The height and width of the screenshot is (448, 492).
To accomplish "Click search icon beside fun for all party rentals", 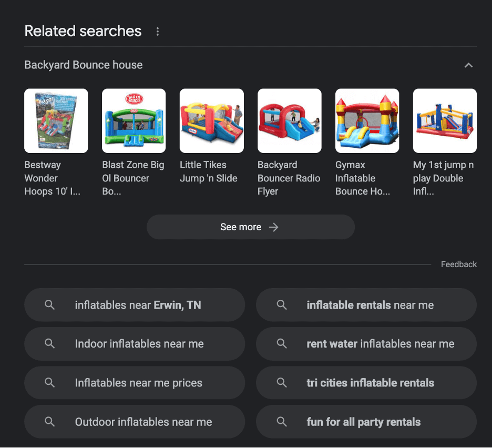I will 282,422.
